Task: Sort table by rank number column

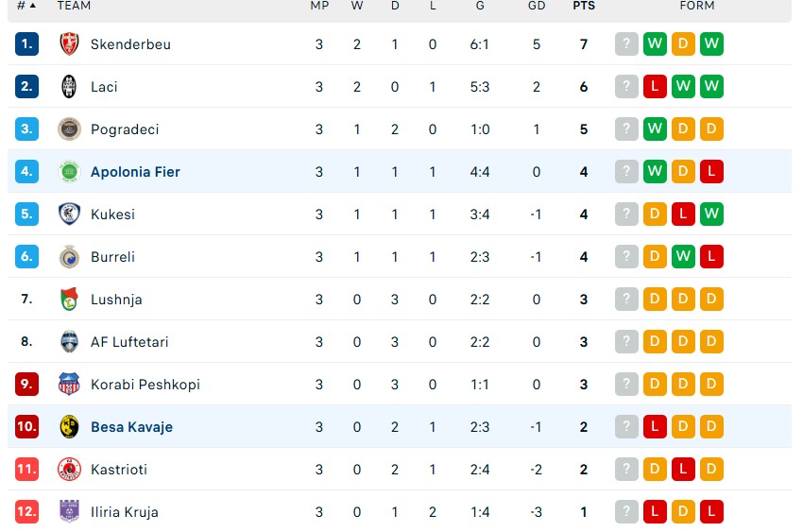Action: [x=26, y=6]
